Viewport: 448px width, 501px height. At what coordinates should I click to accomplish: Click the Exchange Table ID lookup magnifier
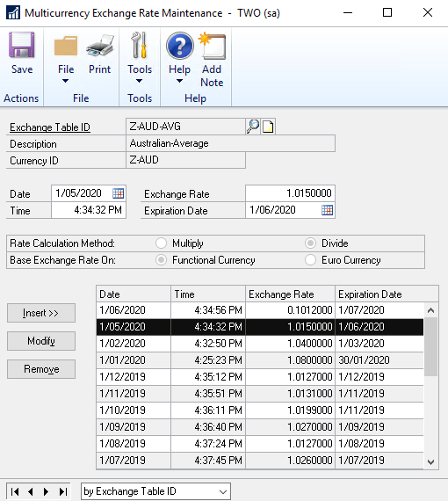tap(253, 127)
